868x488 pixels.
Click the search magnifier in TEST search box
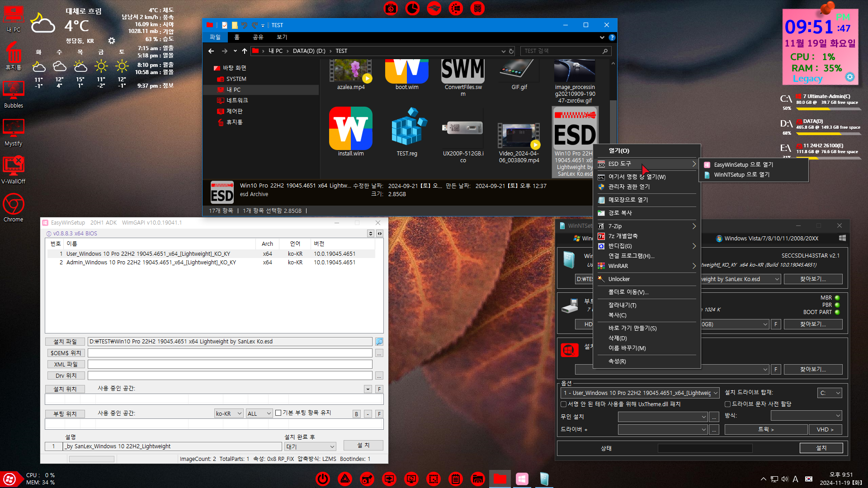pos(605,51)
